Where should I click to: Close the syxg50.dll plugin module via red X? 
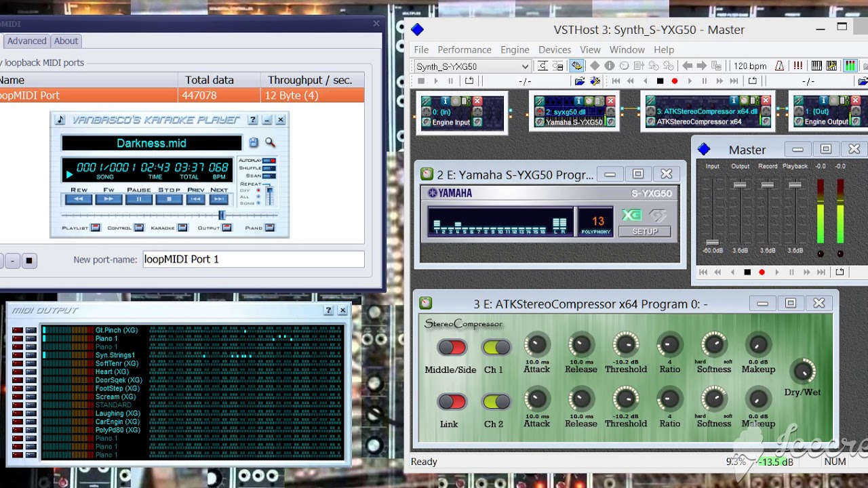click(x=610, y=101)
